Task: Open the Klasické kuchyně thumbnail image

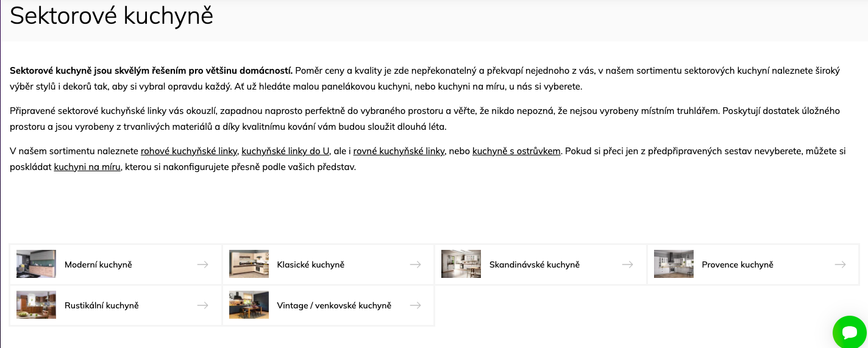Action: (249, 264)
